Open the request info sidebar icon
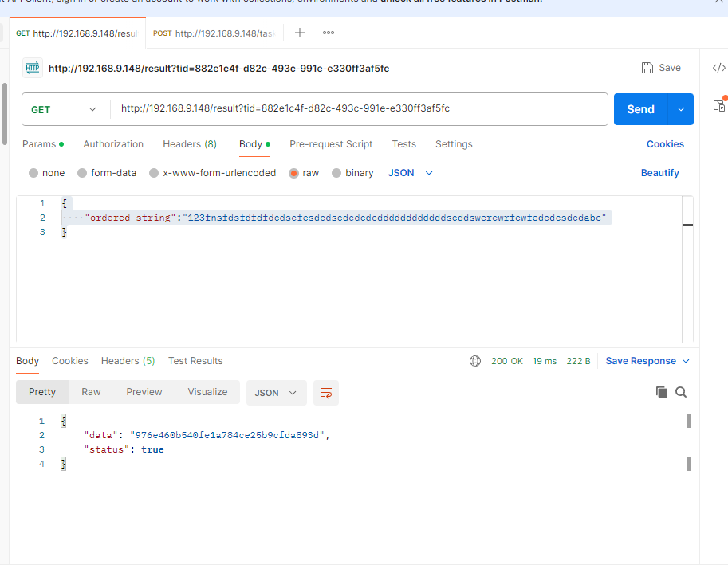 719,105
